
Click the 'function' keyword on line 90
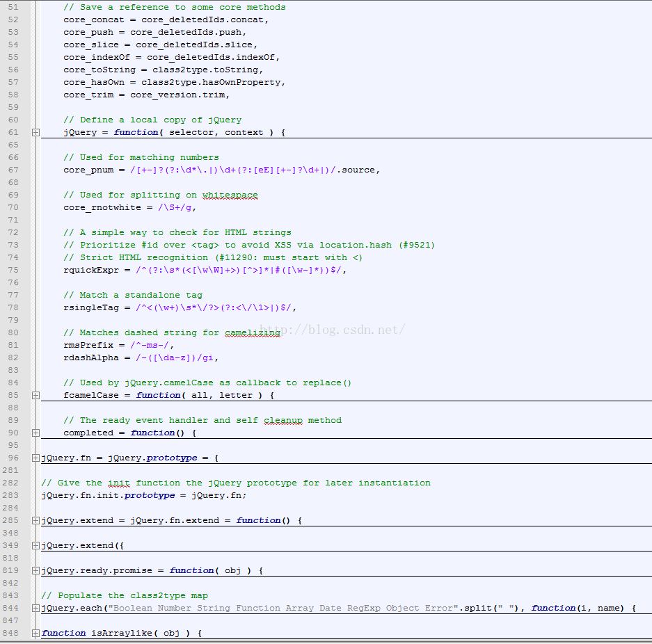point(152,433)
